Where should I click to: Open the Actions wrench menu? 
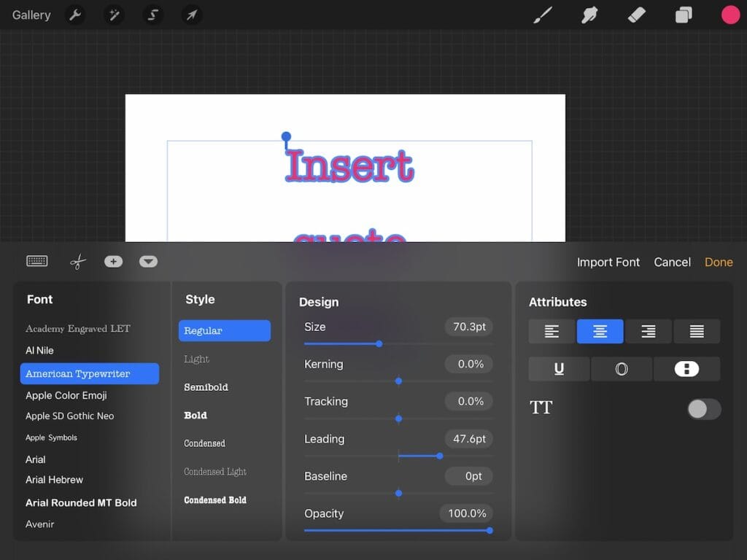[x=75, y=15]
